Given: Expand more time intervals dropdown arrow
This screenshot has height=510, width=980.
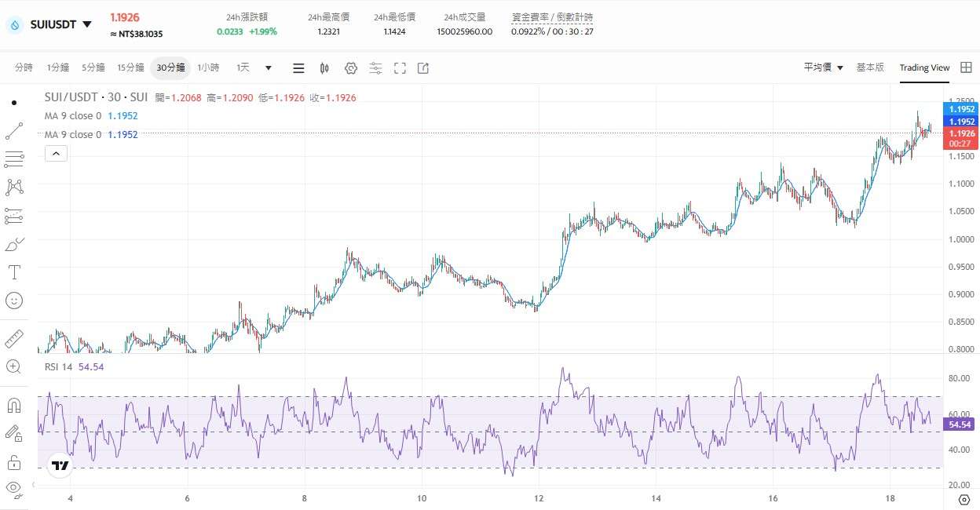Looking at the screenshot, I should [x=269, y=68].
